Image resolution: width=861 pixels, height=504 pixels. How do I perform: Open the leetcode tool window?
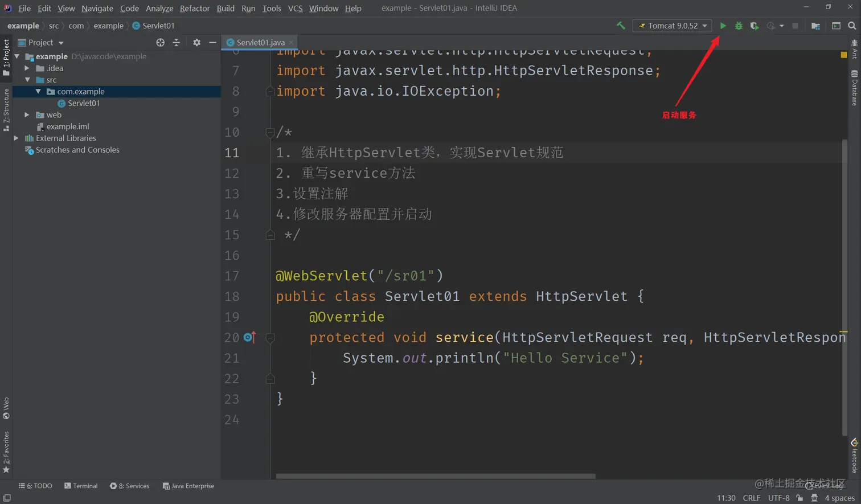(x=855, y=456)
